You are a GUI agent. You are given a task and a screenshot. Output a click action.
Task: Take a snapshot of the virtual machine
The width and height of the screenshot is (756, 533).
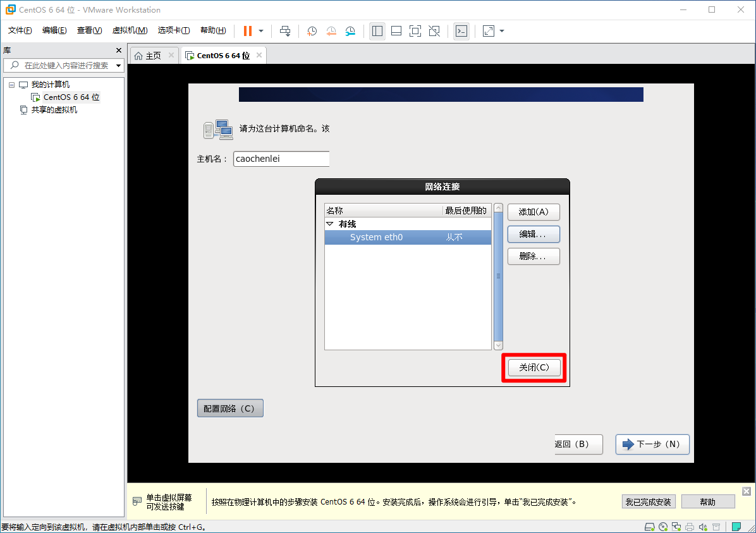(312, 31)
